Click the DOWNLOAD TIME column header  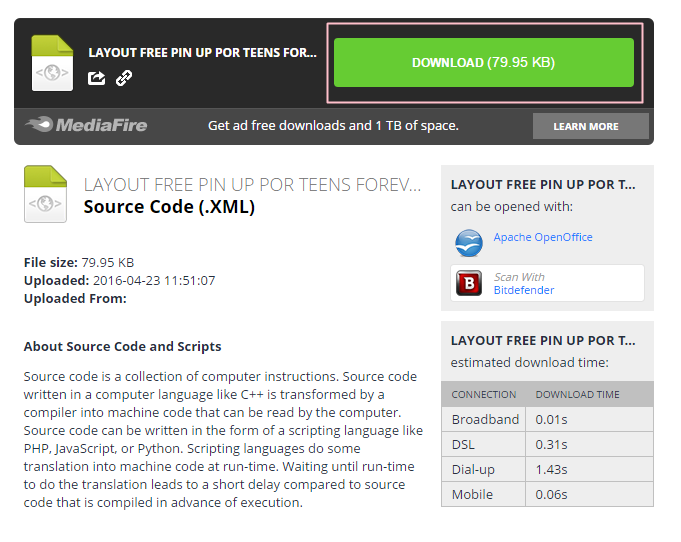point(577,394)
